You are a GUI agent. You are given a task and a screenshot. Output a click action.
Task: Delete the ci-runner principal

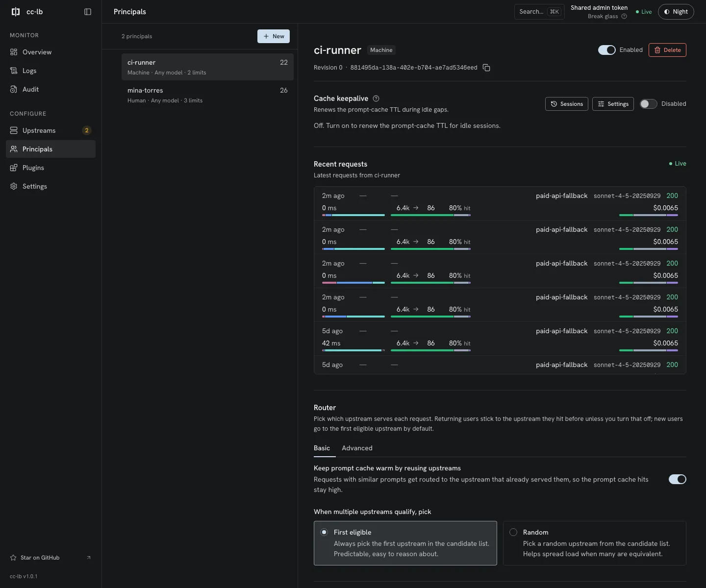pyautogui.click(x=667, y=50)
